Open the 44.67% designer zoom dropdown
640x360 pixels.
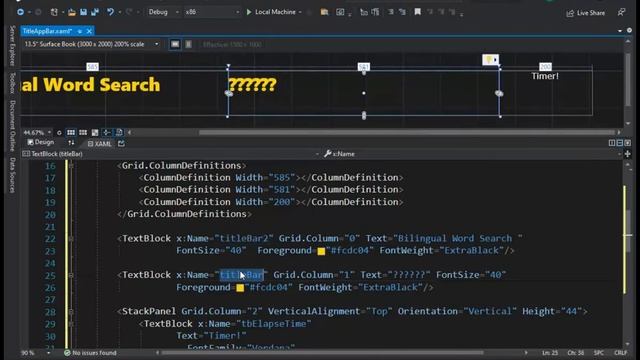tap(37, 133)
